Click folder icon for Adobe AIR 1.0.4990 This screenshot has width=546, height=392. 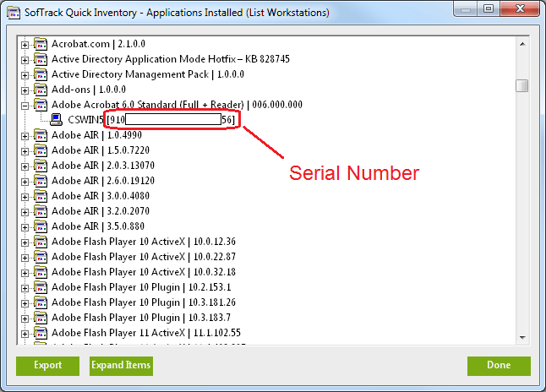(x=40, y=135)
